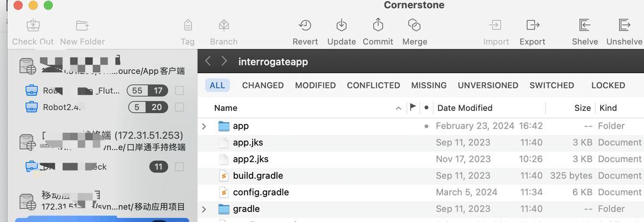Sort by the Kind column header
The width and height of the screenshot is (644, 222).
608,108
